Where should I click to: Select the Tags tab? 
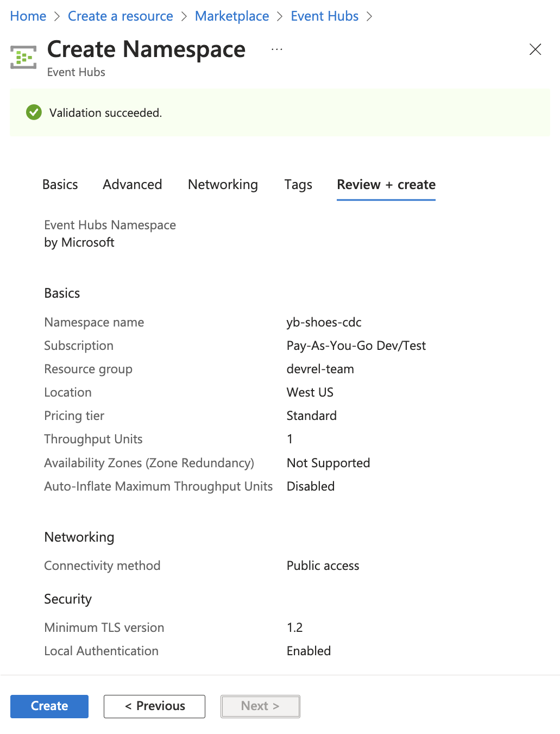coord(298,185)
